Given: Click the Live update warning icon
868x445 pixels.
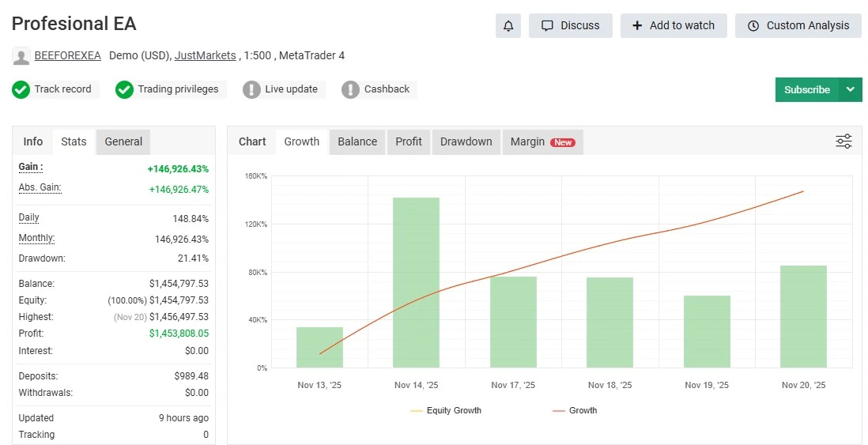Looking at the screenshot, I should click(251, 89).
